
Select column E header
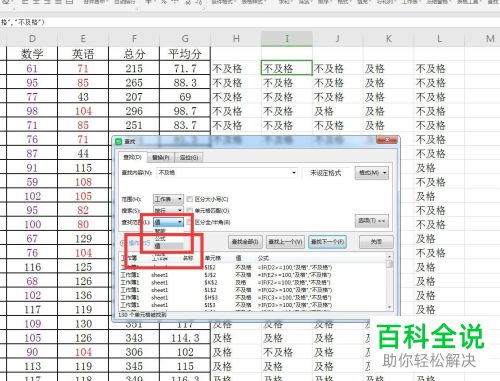pyautogui.click(x=83, y=39)
